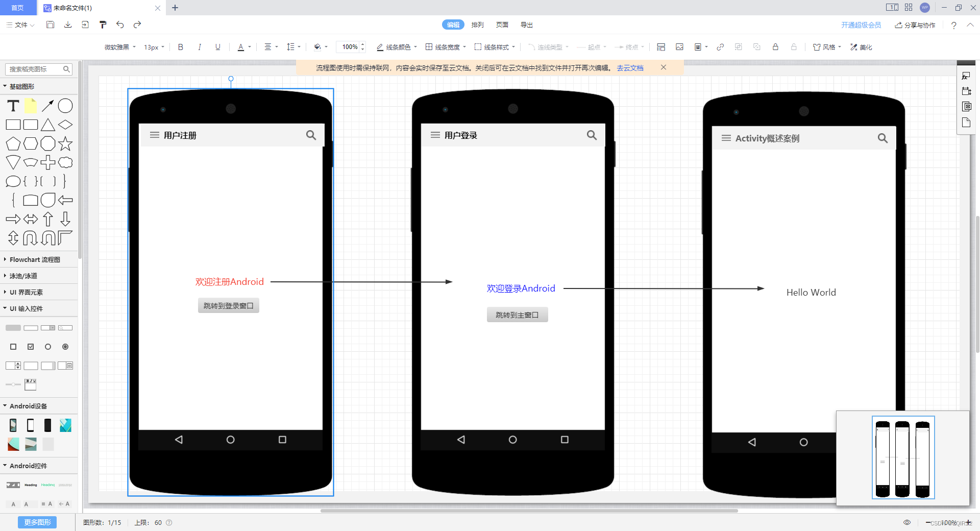Click the hyperlink icon in toolbar
Image resolution: width=980 pixels, height=531 pixels.
pos(720,47)
